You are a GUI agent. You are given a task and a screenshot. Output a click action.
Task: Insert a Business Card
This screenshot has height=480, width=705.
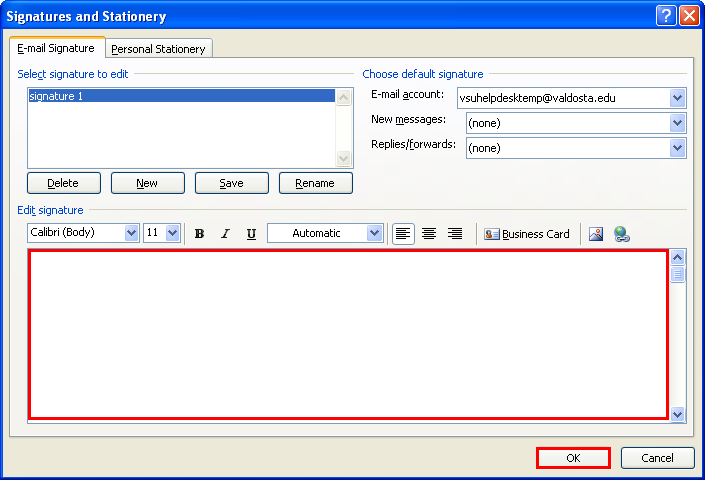tap(527, 234)
